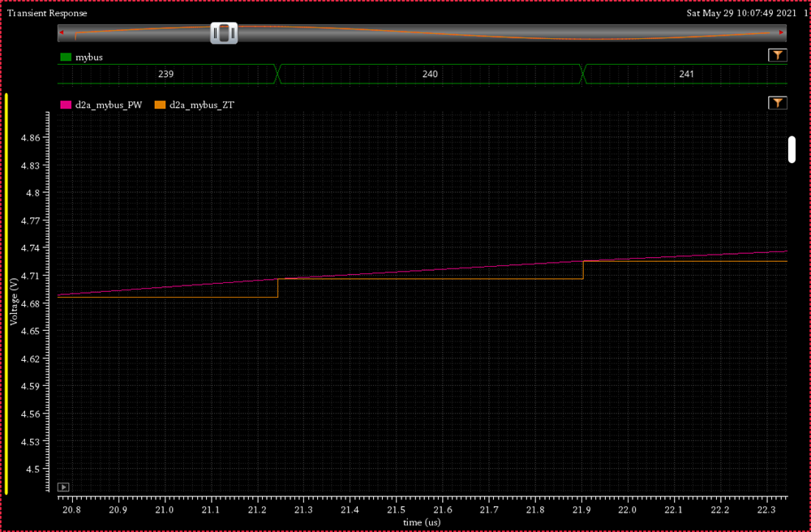Click the filter icon on the analog voltage strip
The width and height of the screenshot is (811, 532).
click(x=777, y=103)
